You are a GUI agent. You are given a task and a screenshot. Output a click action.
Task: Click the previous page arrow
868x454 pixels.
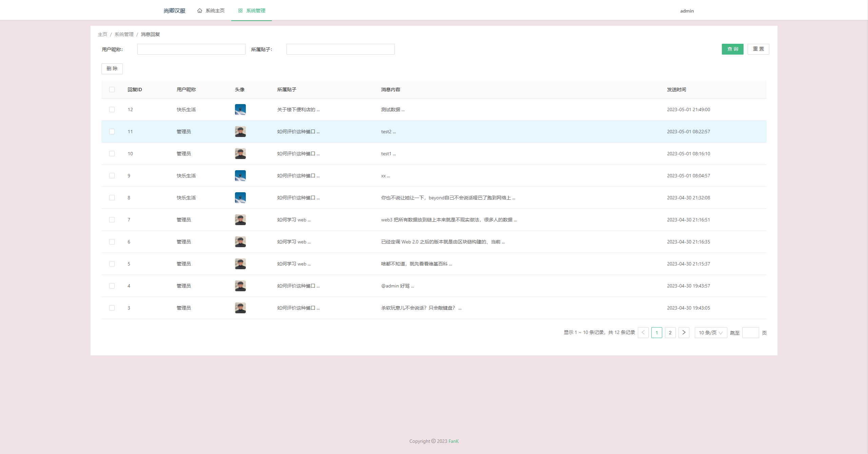(x=643, y=333)
